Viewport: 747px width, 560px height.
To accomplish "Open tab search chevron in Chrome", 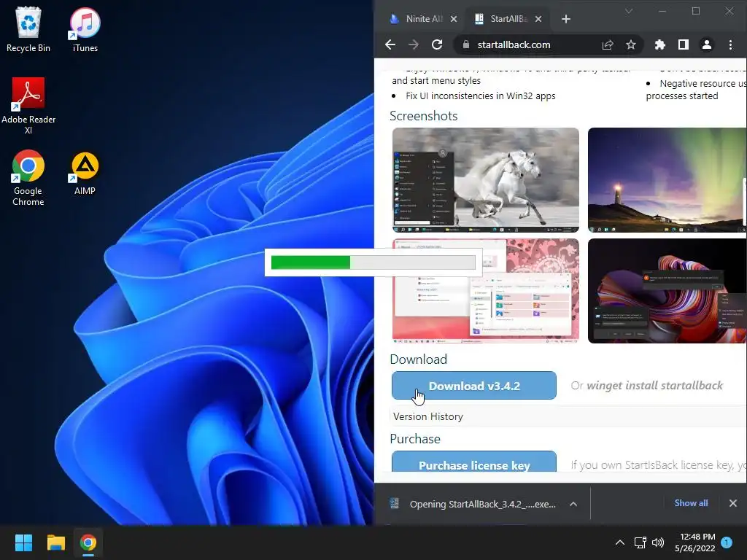I will tap(629, 11).
